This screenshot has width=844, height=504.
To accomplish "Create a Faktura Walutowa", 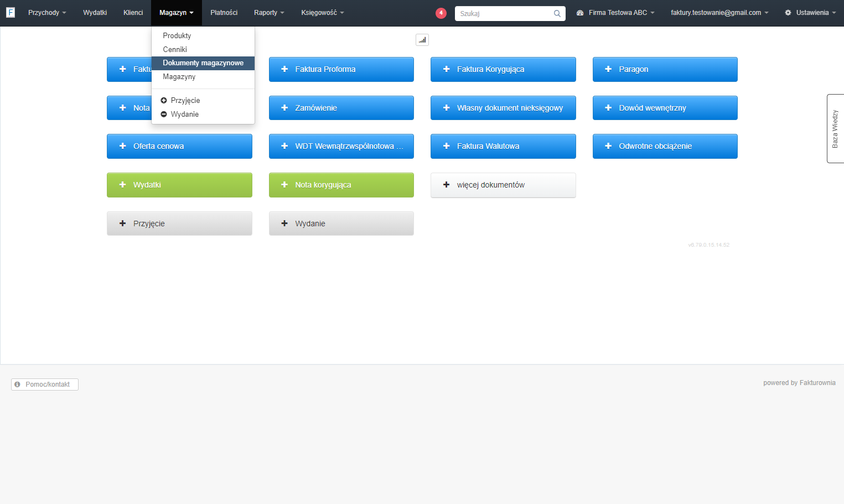I will (503, 146).
